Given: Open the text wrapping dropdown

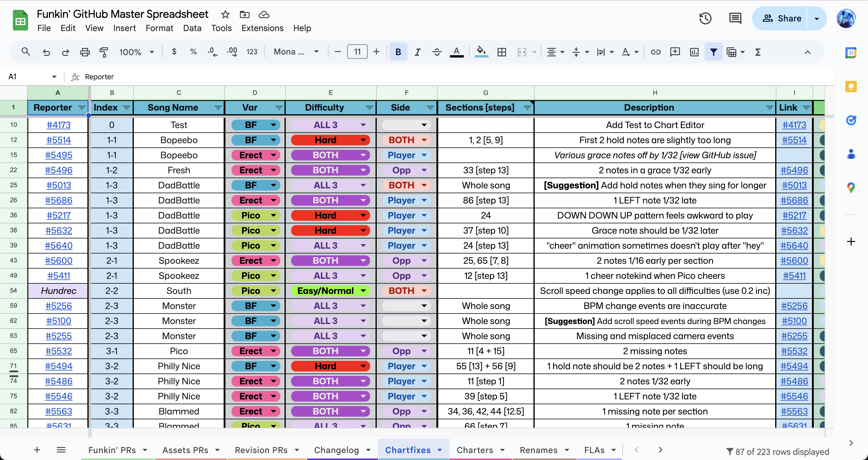Looking at the screenshot, I should pyautogui.click(x=605, y=52).
